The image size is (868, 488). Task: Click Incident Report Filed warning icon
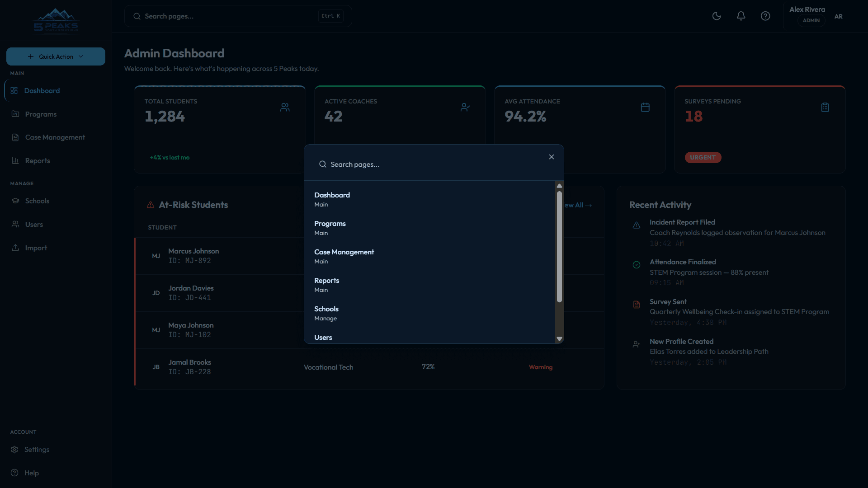(637, 225)
